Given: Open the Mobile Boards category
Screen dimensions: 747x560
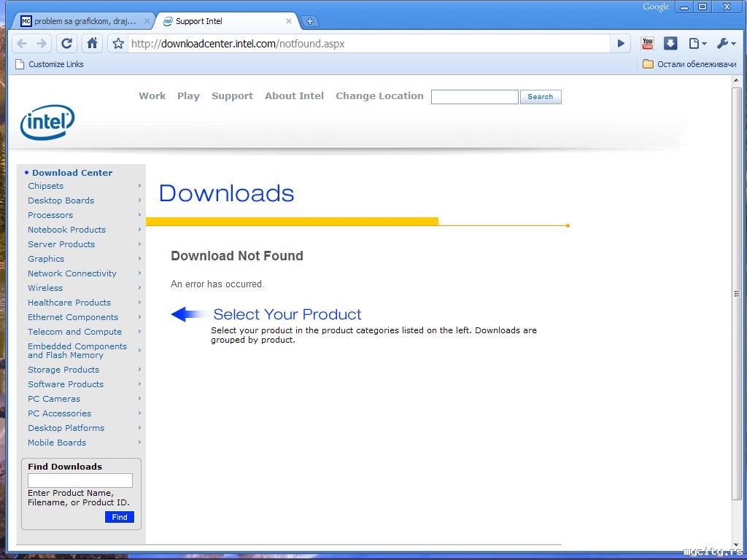Looking at the screenshot, I should 57,443.
